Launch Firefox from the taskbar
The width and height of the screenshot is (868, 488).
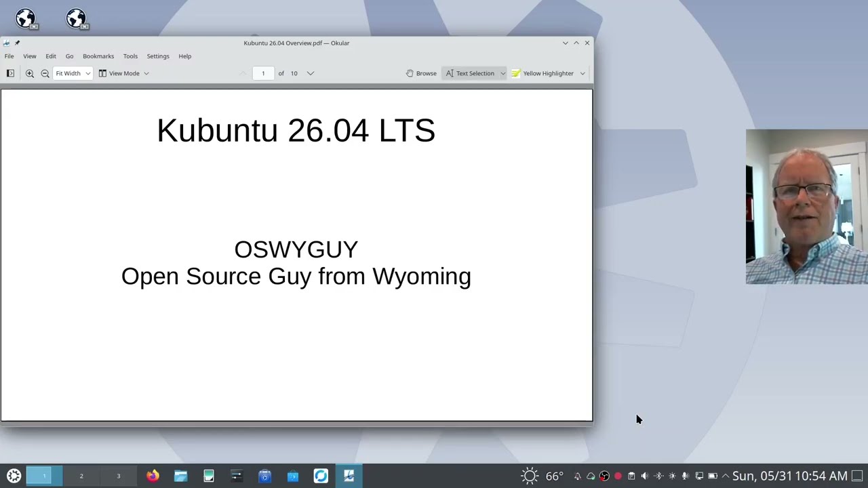(153, 476)
